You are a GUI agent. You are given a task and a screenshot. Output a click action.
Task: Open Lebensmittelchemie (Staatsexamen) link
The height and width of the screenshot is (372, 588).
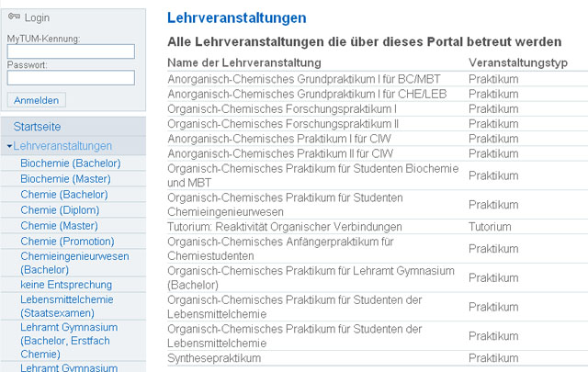tap(67, 306)
